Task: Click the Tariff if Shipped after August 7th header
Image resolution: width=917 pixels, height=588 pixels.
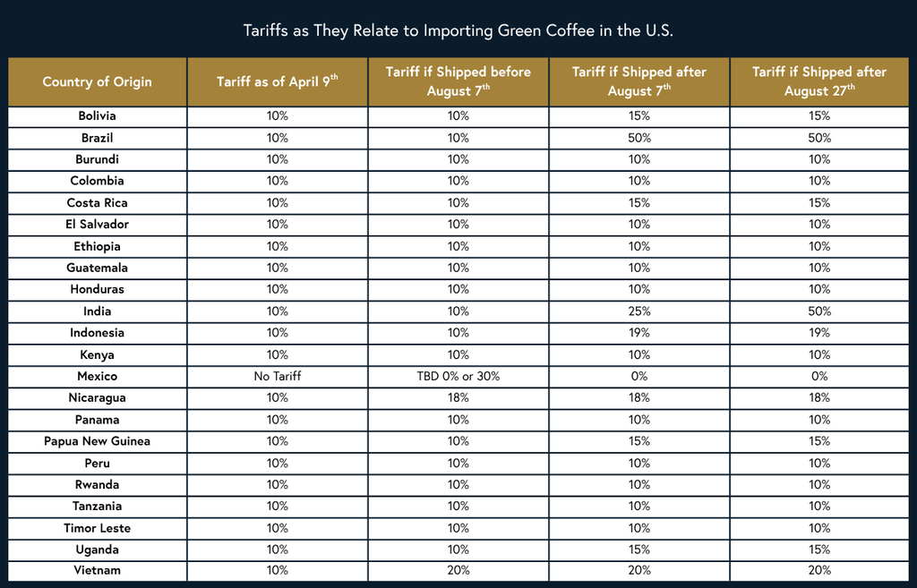Action: [x=638, y=81]
